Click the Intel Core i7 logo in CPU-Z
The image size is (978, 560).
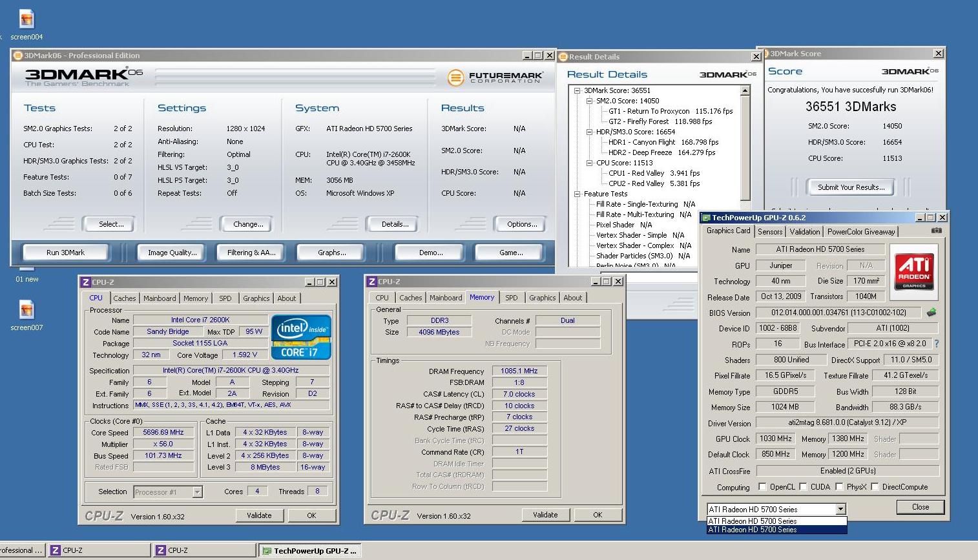[301, 337]
